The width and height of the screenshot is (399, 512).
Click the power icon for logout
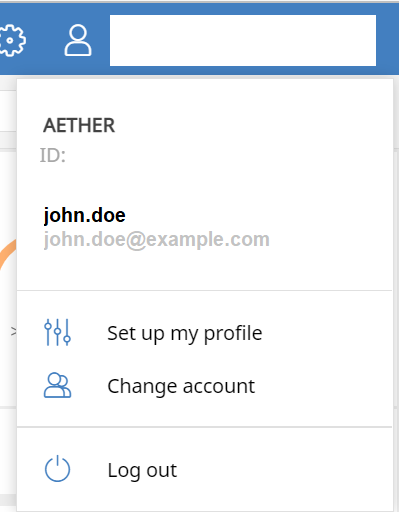click(x=57, y=468)
